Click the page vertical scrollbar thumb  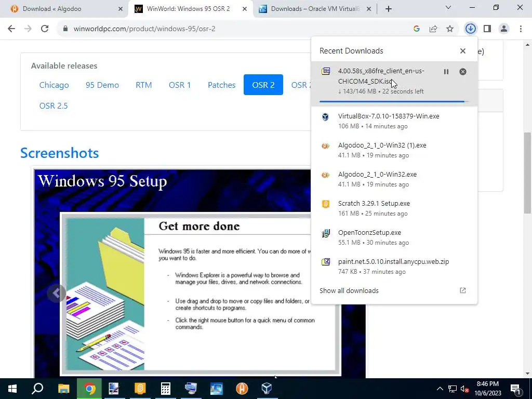(527, 173)
